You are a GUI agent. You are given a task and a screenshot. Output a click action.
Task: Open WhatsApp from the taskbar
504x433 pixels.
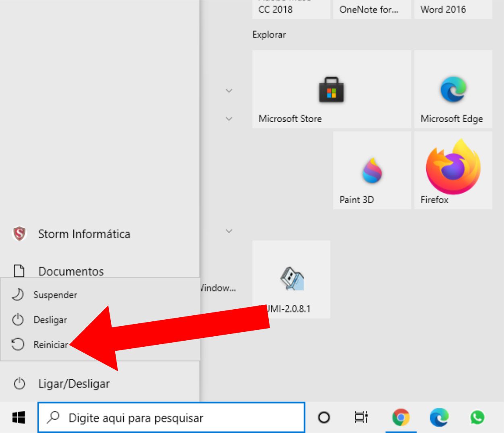click(477, 418)
